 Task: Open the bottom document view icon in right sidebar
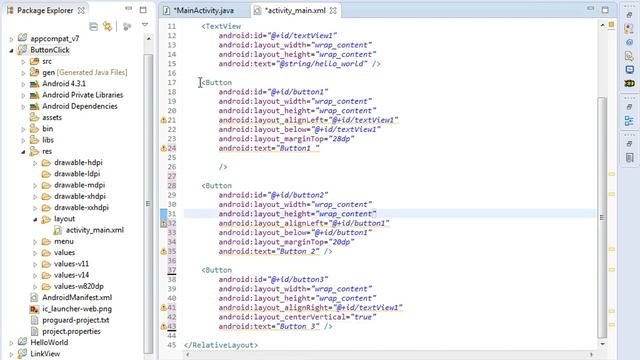pyautogui.click(x=629, y=158)
